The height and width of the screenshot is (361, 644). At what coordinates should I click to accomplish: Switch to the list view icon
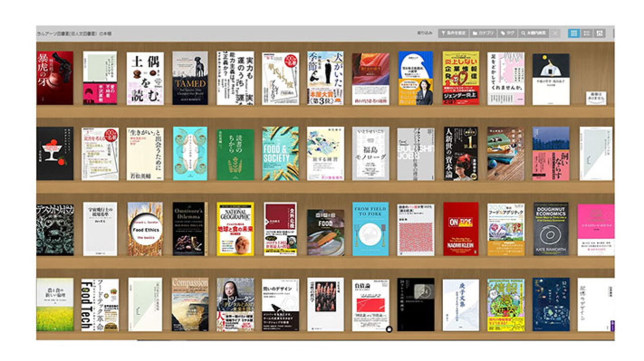586,33
